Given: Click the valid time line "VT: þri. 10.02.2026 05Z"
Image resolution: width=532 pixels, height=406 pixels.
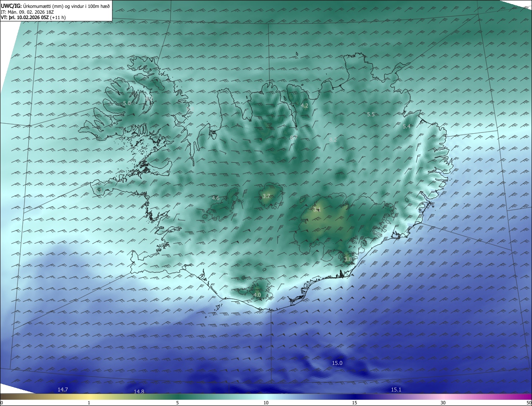Looking at the screenshot, I should click(x=25, y=17).
